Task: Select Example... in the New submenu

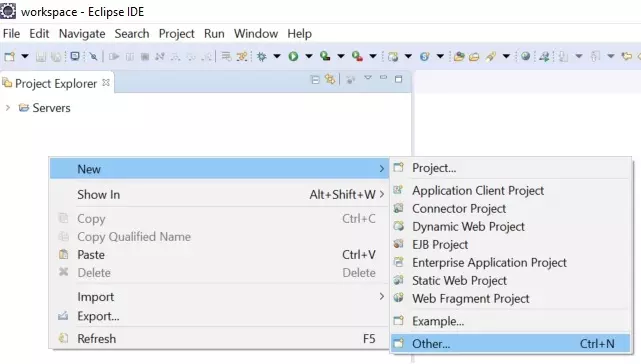Action: coord(510,321)
